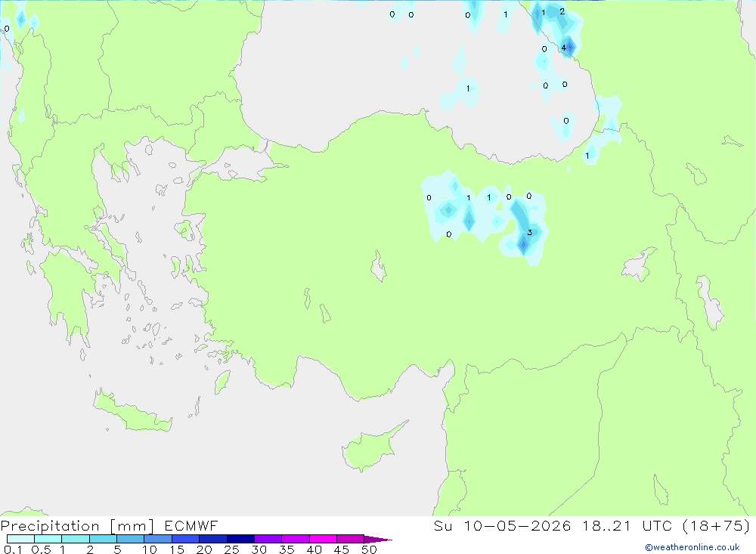756x554 pixels.
Task: Click the 0.5–1 mm legend color swatch
Action: pos(48,539)
